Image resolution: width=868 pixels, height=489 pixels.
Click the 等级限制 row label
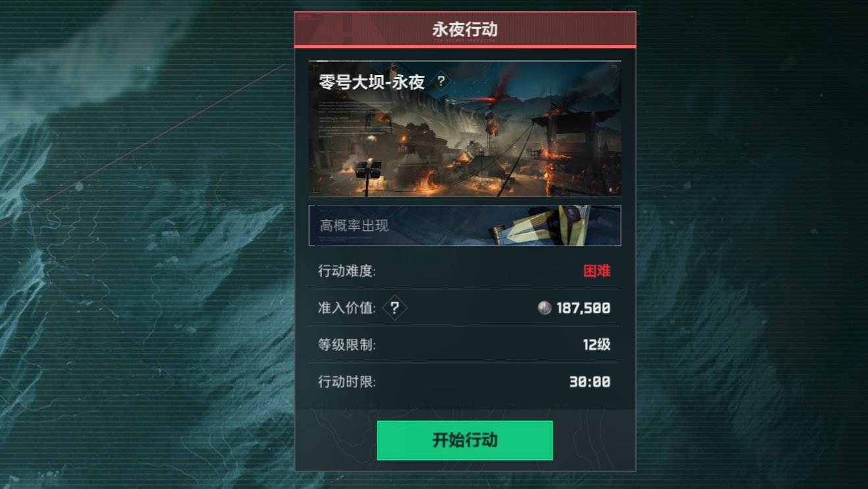click(x=347, y=345)
